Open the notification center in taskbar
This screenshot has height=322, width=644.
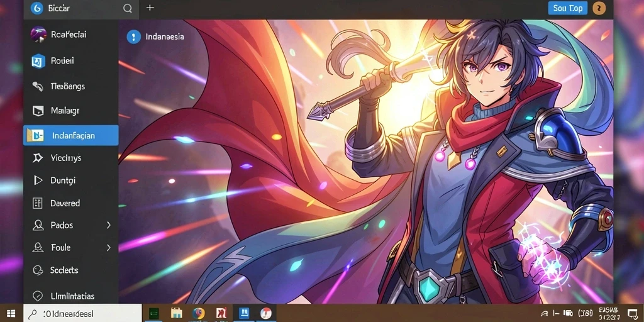632,314
